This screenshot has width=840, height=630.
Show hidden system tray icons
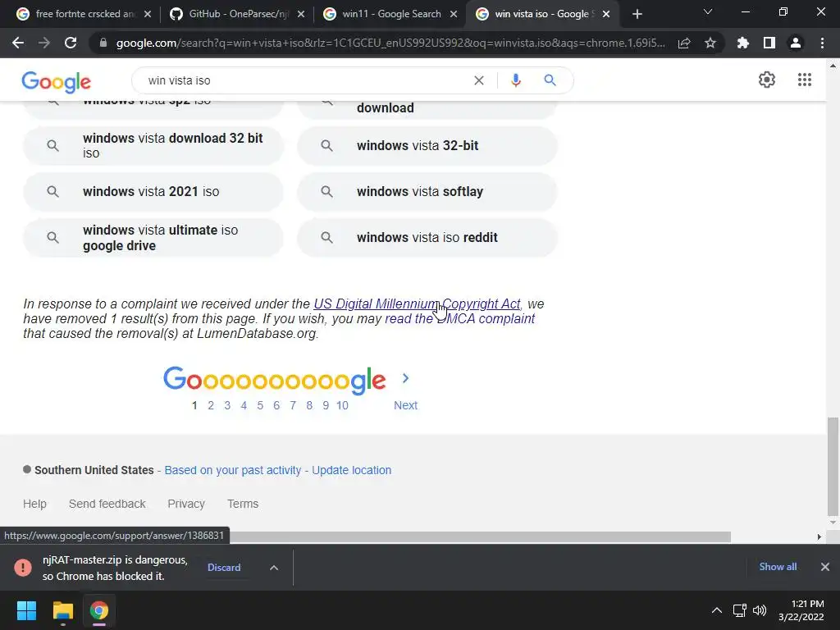pos(716,610)
